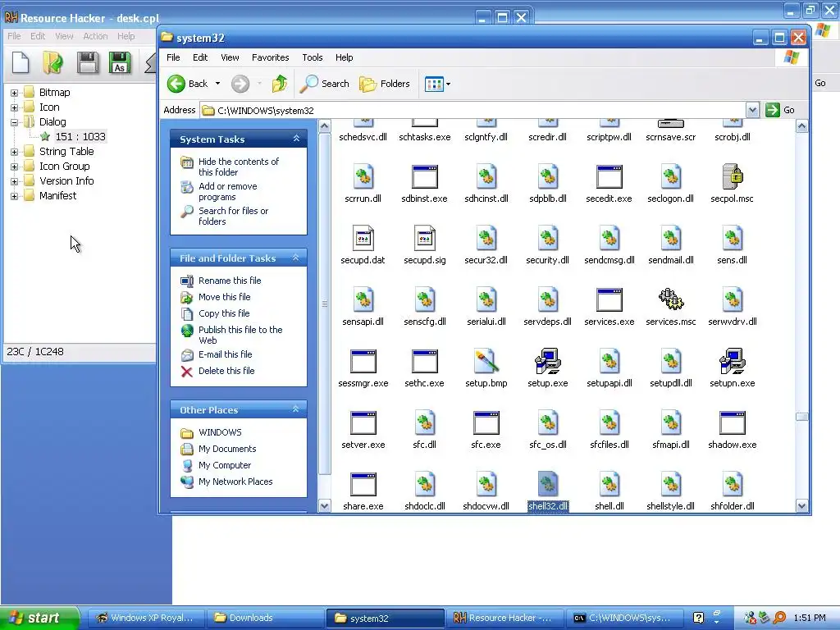Open Search in the Explorer toolbar
The height and width of the screenshot is (630, 840).
tap(325, 84)
